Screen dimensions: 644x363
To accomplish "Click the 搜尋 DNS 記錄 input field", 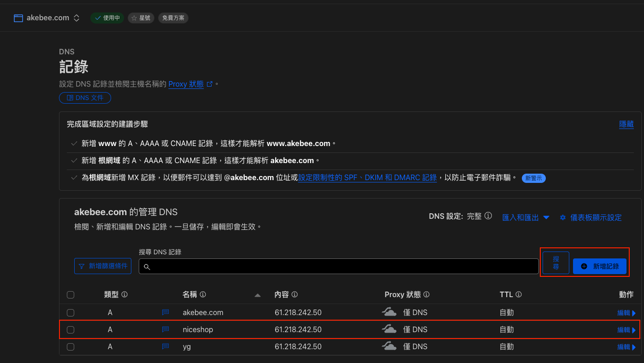I will click(338, 266).
